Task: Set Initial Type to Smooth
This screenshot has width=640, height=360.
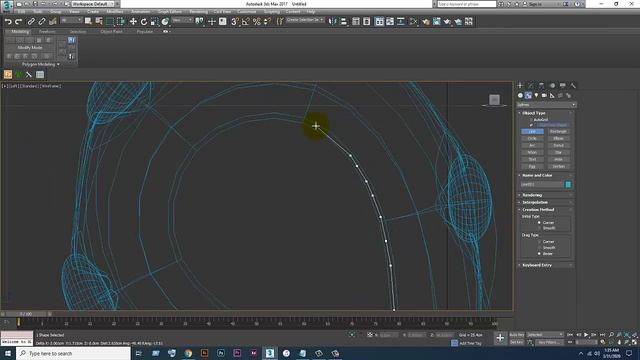Action: tap(539, 228)
